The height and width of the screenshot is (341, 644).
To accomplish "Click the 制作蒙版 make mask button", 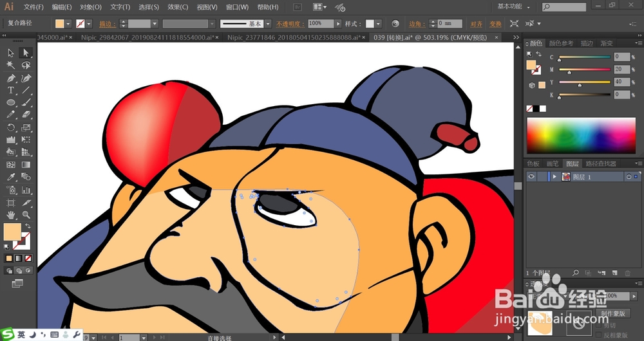I will 613,313.
